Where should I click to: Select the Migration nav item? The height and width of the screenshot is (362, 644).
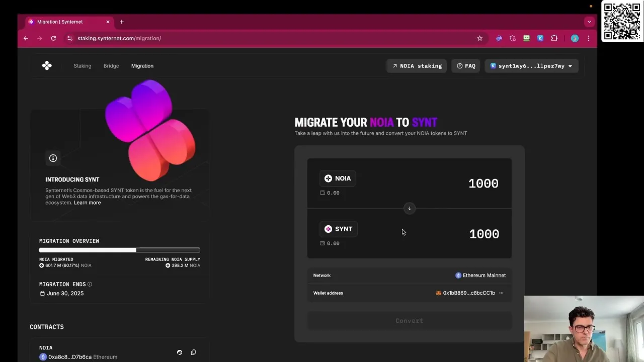coord(142,66)
